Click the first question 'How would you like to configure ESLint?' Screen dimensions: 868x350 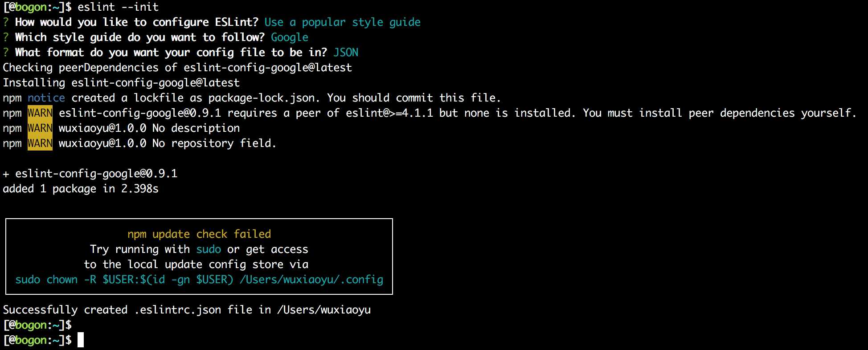click(x=137, y=22)
